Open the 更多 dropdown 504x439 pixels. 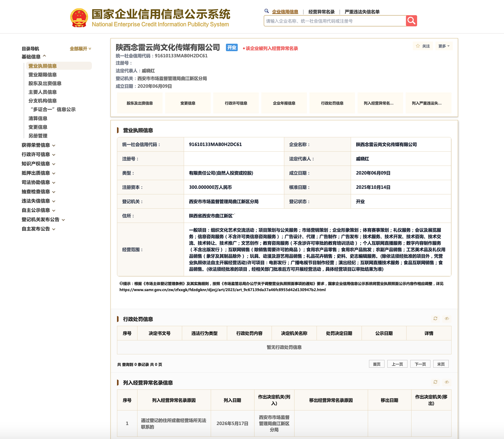click(x=444, y=46)
